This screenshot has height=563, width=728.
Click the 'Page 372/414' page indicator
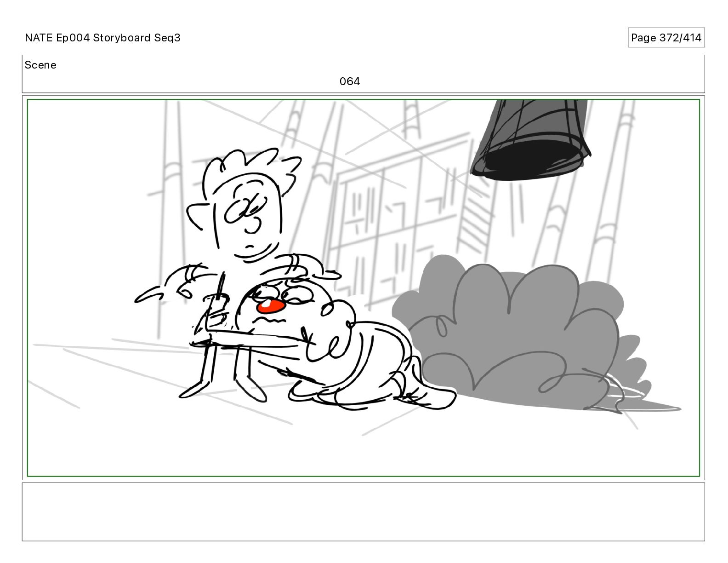point(666,38)
